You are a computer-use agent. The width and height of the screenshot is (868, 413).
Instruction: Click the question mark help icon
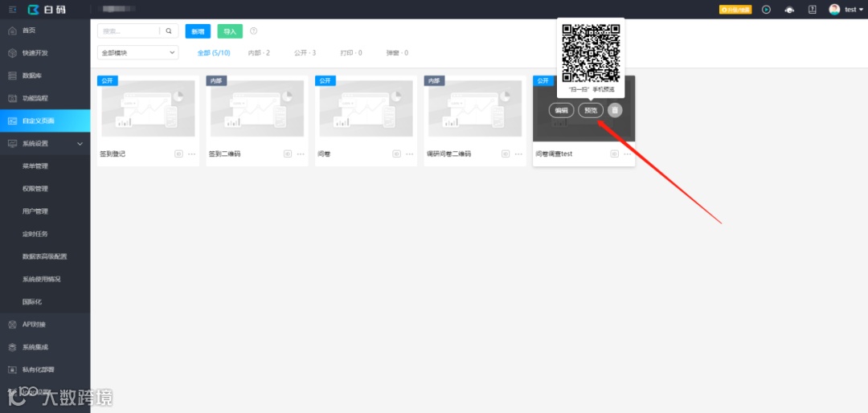pos(253,31)
